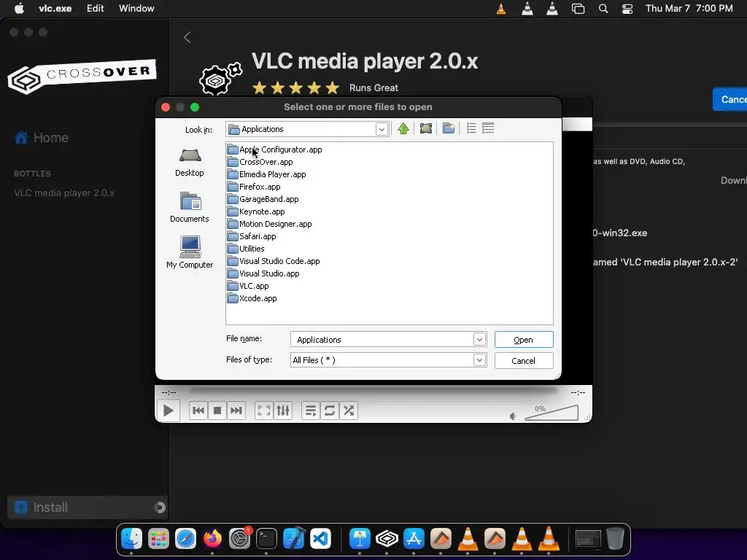Open the Apple menu

(19, 8)
